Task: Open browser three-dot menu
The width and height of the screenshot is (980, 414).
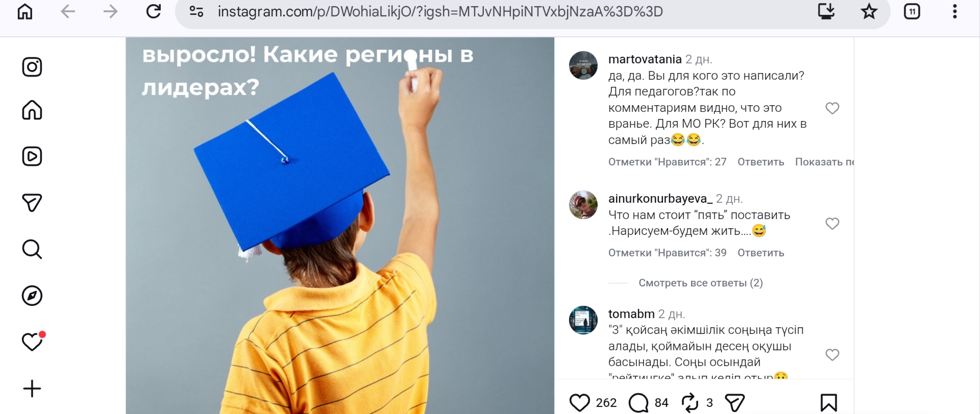Action: click(x=954, y=12)
